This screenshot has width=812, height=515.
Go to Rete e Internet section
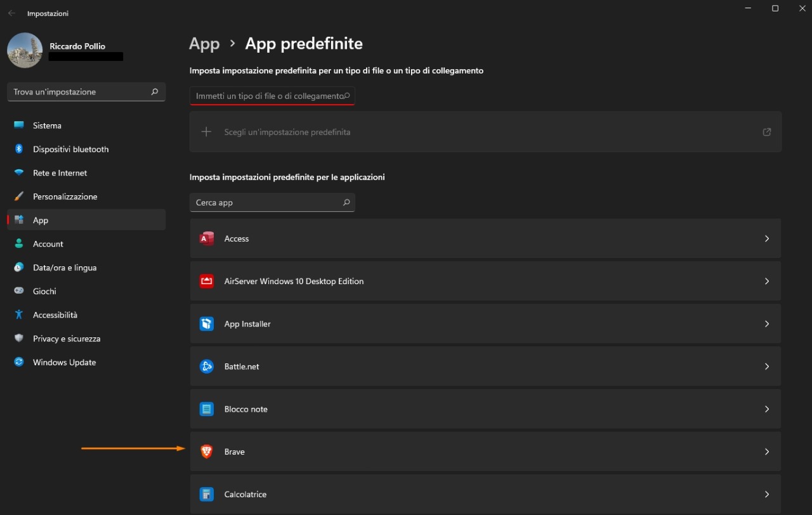(86, 173)
